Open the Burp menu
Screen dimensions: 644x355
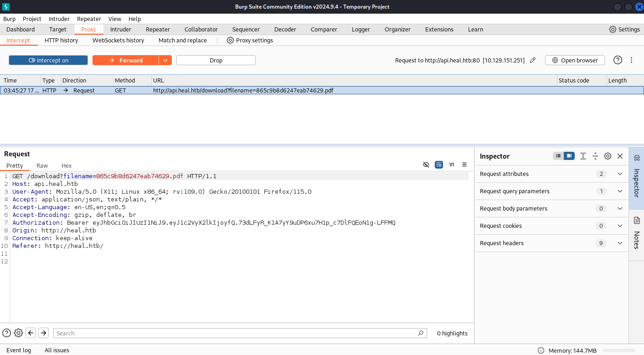pos(9,19)
